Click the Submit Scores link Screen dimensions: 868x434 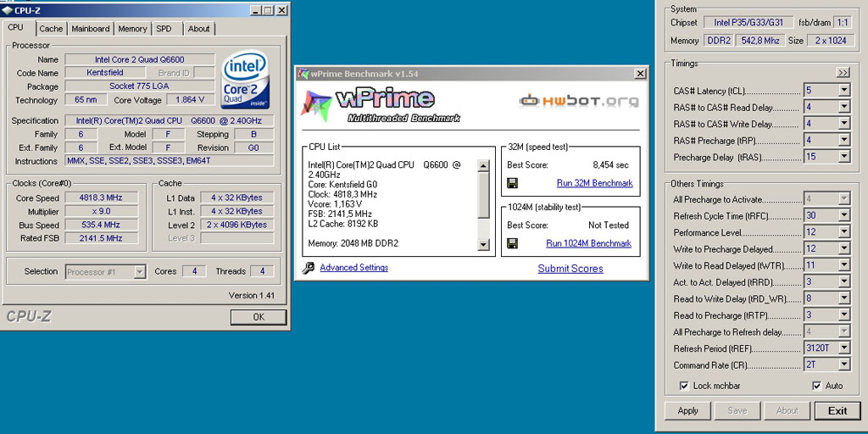pos(570,269)
